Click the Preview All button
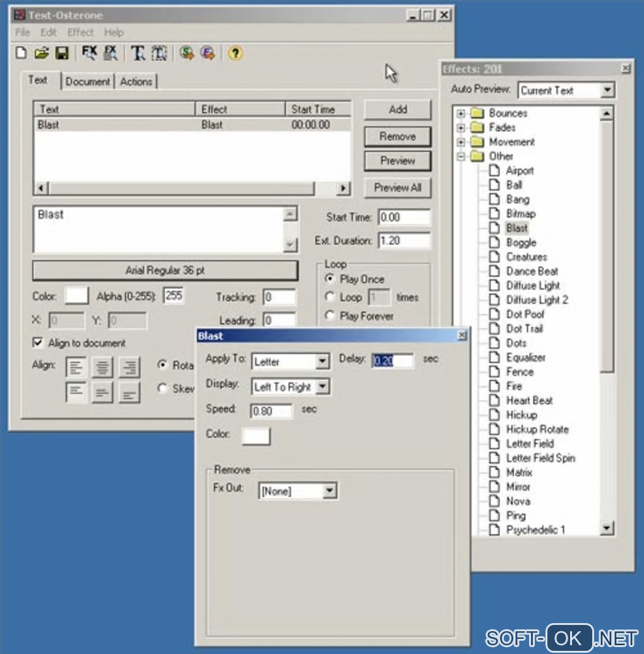Image resolution: width=644 pixels, height=654 pixels. pyautogui.click(x=398, y=187)
